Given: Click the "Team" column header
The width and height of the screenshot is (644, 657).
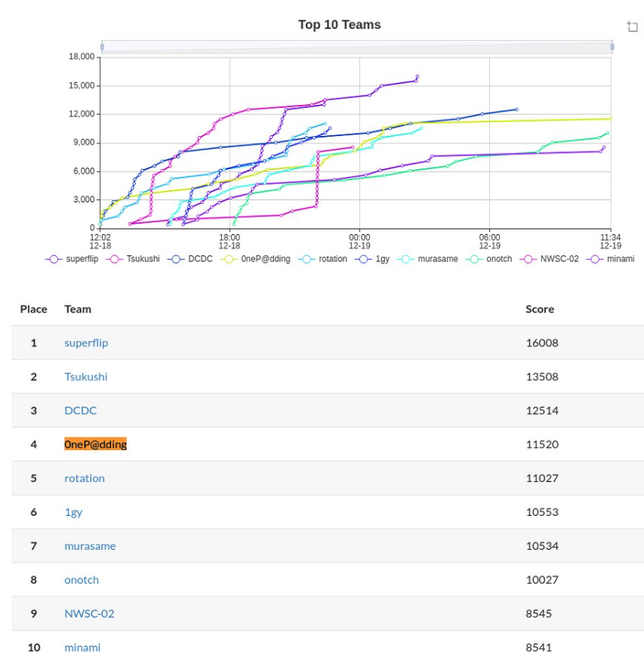Looking at the screenshot, I should pyautogui.click(x=78, y=309).
